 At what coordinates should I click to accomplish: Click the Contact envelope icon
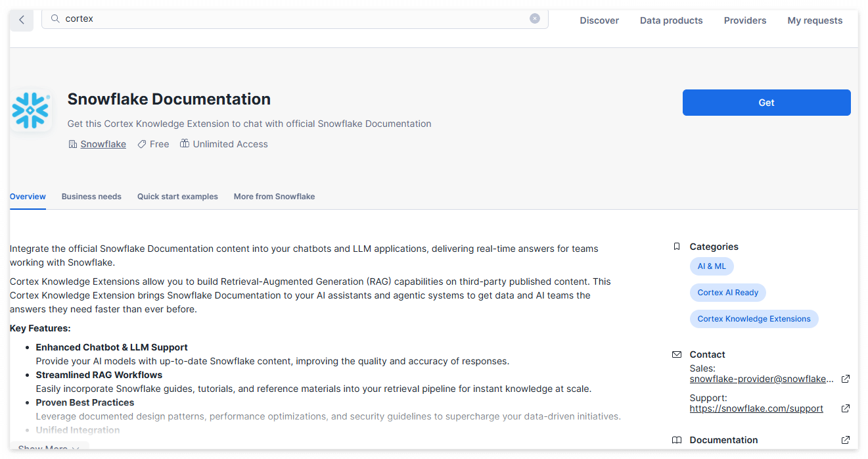677,354
